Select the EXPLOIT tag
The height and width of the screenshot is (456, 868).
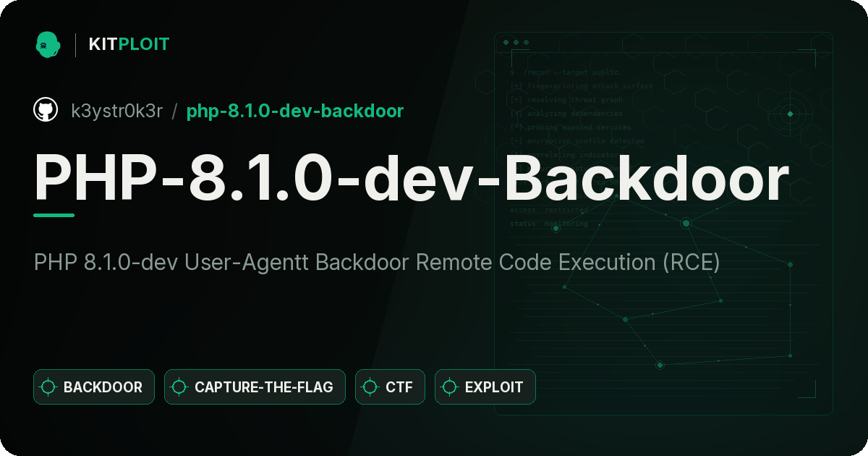(x=485, y=387)
